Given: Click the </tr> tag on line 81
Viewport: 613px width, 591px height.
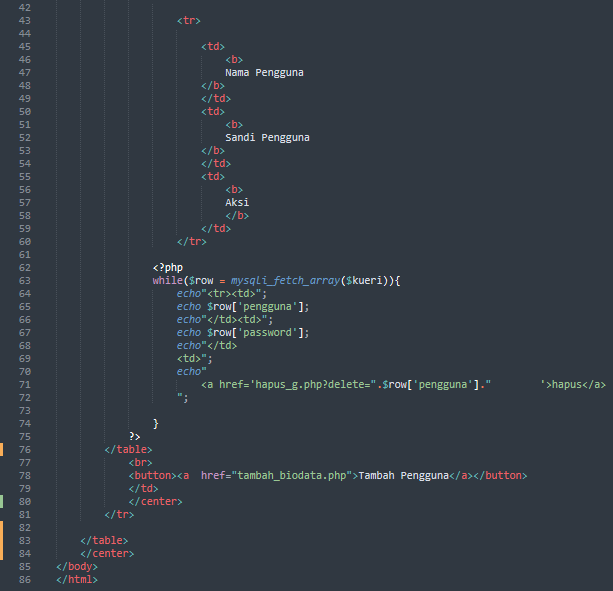Looking at the screenshot, I should point(119,515).
